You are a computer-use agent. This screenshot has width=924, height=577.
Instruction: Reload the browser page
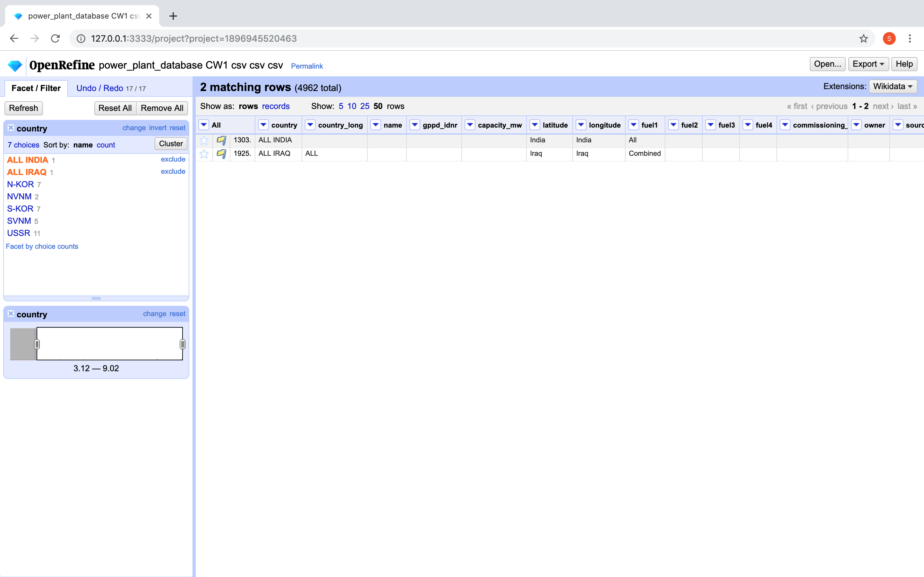56,38
